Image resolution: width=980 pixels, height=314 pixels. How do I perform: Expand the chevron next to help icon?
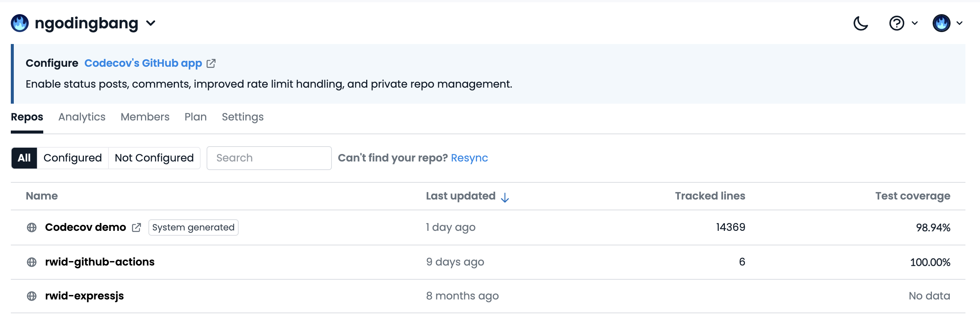point(915,23)
